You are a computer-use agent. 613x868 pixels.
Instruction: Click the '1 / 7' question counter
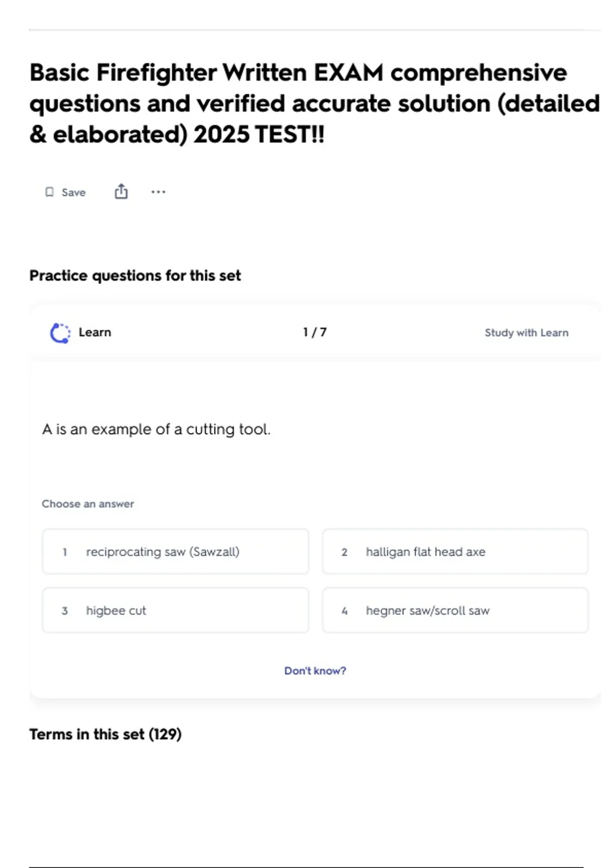tap(315, 332)
